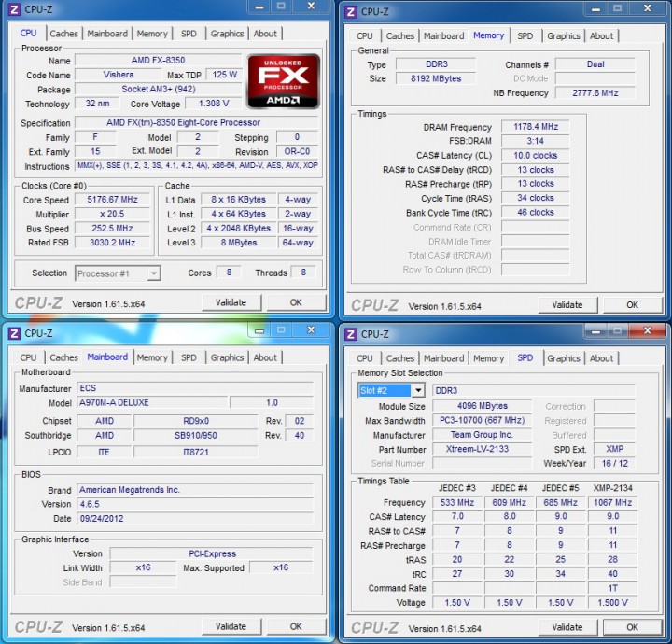Open About tab in the CPU window
672x644 pixels.
pos(265,34)
